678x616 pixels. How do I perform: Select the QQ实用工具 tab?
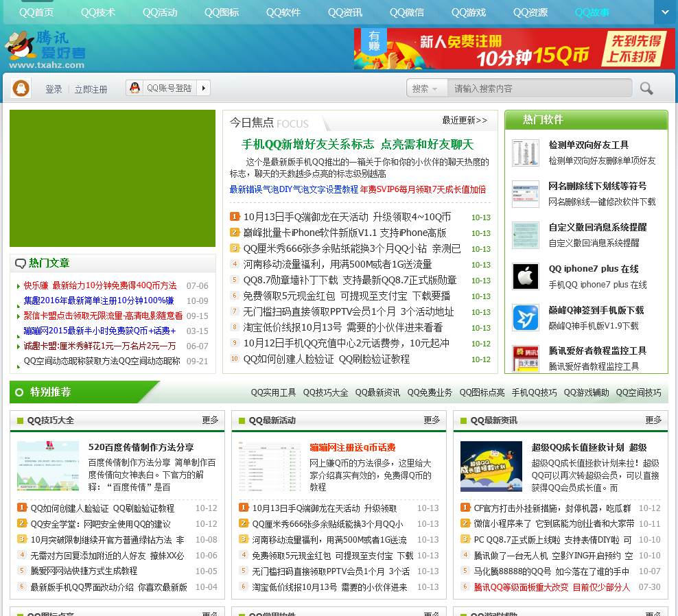(x=273, y=392)
